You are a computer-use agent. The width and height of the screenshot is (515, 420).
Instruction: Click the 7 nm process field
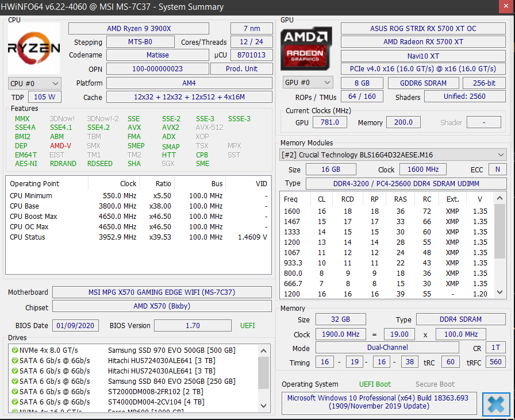tap(252, 29)
